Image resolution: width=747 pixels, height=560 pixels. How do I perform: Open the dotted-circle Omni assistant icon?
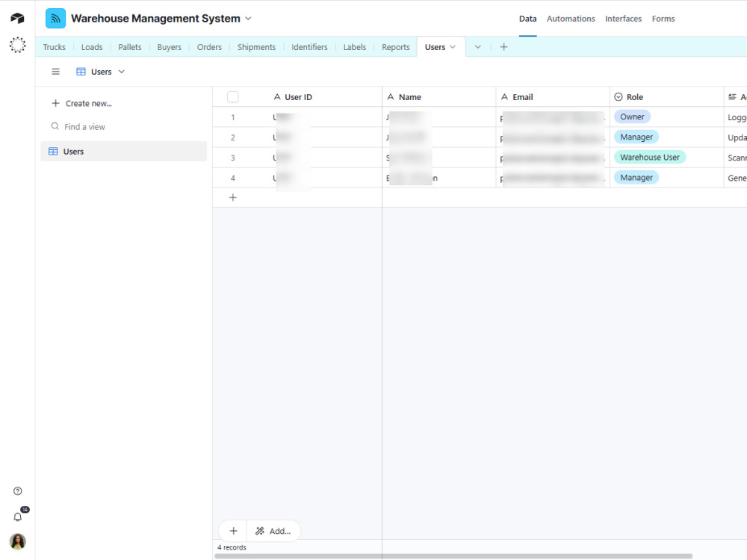(18, 45)
